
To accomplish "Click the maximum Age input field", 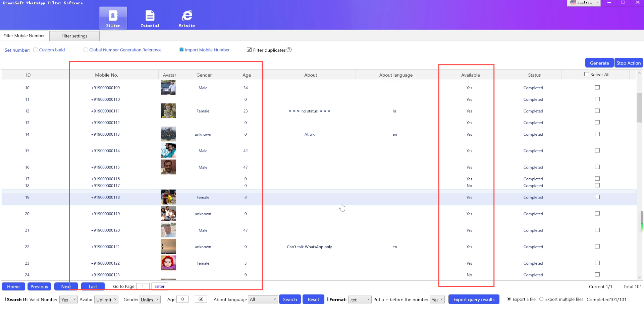I will [x=201, y=299].
